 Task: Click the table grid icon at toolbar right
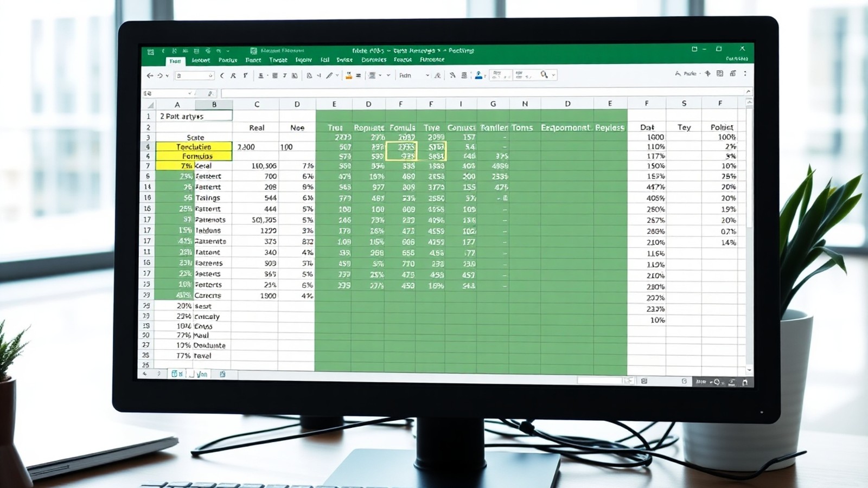click(x=720, y=74)
